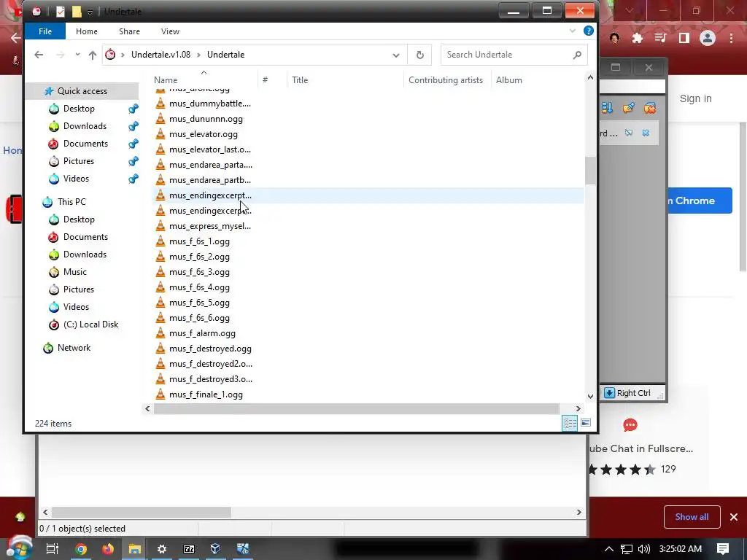Open VirtualBox cube icon in taskbar

215,549
